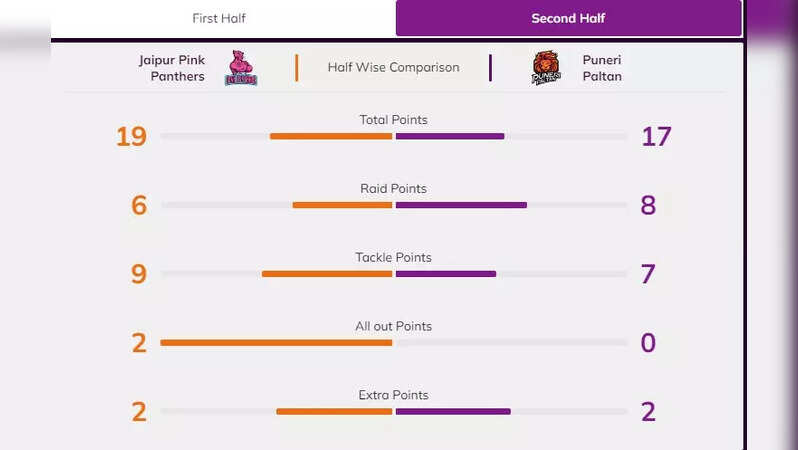The height and width of the screenshot is (450, 798).
Task: Click Puneri's total points score 17
Action: [x=656, y=136]
